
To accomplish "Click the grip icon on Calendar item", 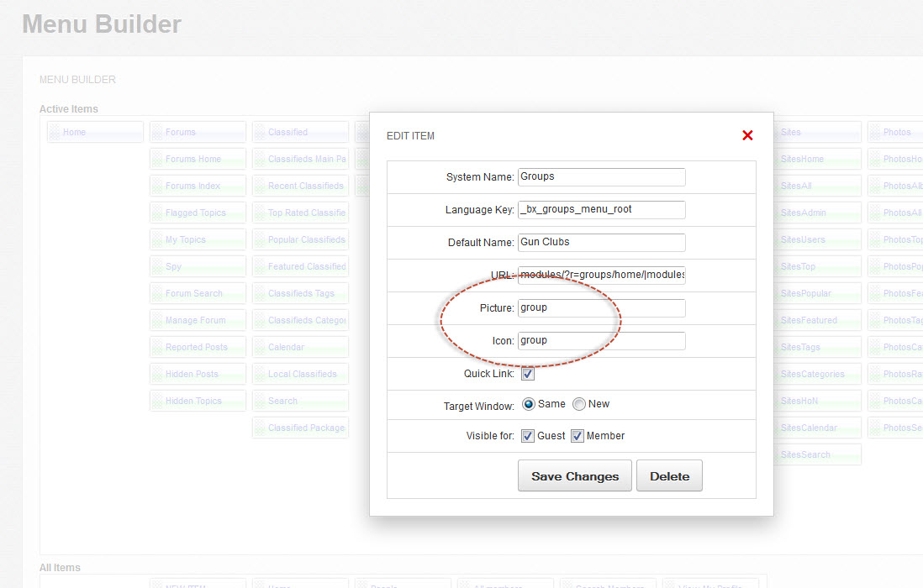I will 260,347.
